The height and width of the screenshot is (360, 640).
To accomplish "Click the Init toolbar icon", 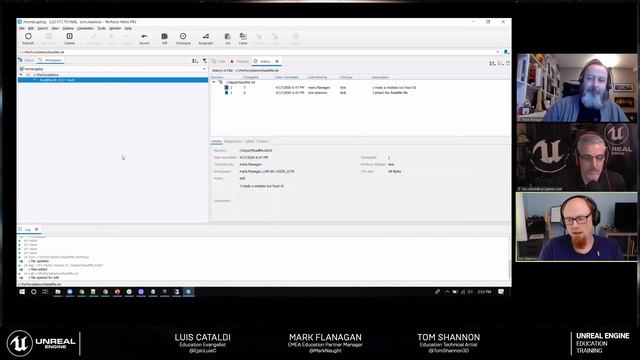I will [228, 38].
